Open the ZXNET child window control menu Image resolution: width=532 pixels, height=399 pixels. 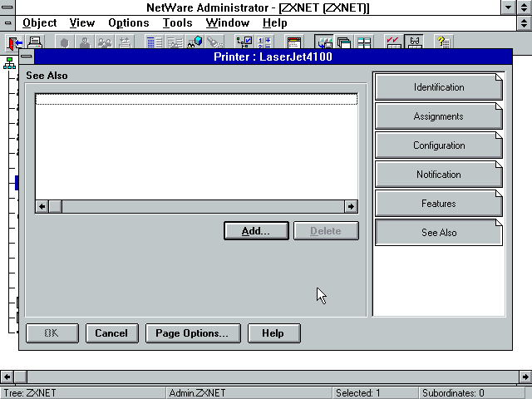7,23
